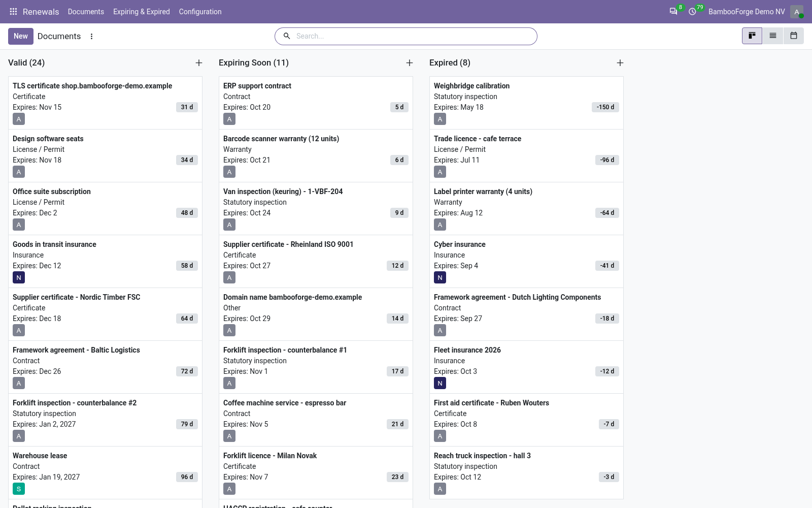
Task: Open Reach truck inspection - hall 3 card
Action: pos(526,472)
